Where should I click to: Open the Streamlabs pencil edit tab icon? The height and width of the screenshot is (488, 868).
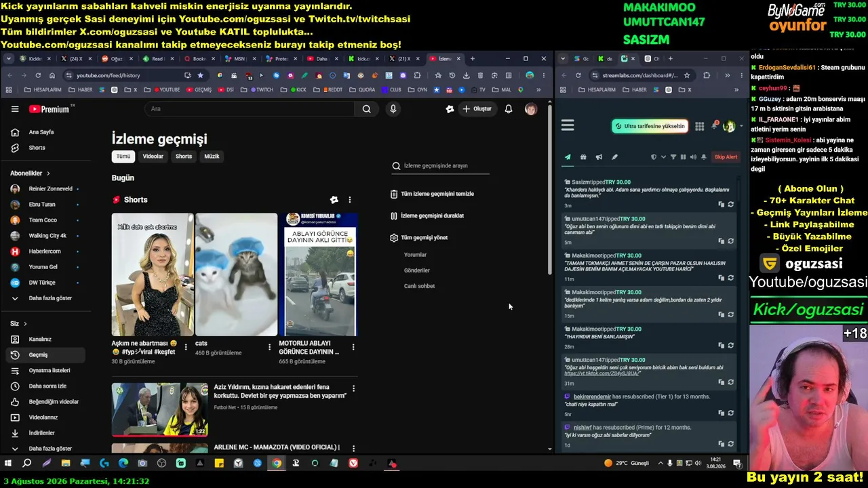coord(614,157)
